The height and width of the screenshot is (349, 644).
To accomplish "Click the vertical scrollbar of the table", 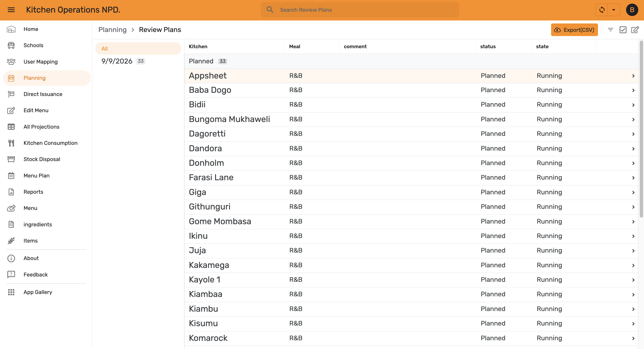I will [x=641, y=129].
